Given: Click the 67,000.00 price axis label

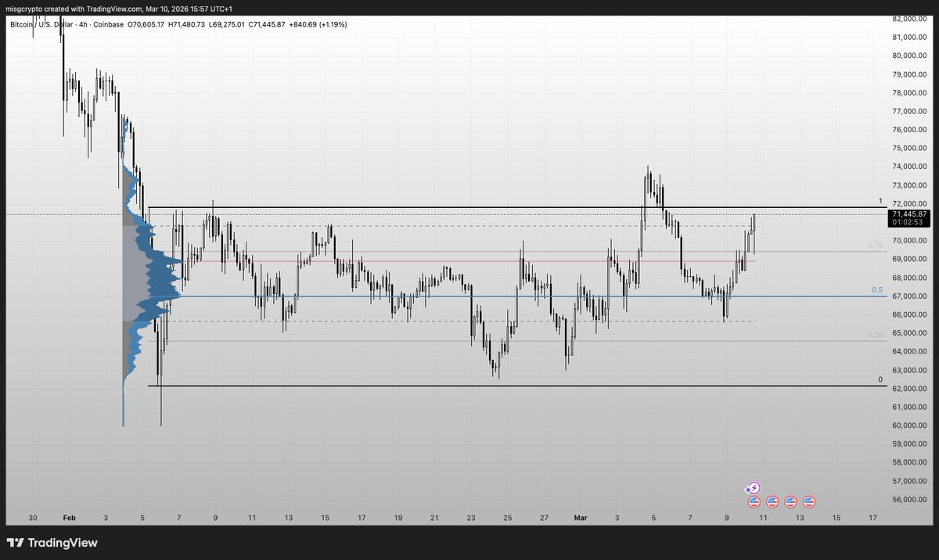Looking at the screenshot, I should click(x=910, y=296).
